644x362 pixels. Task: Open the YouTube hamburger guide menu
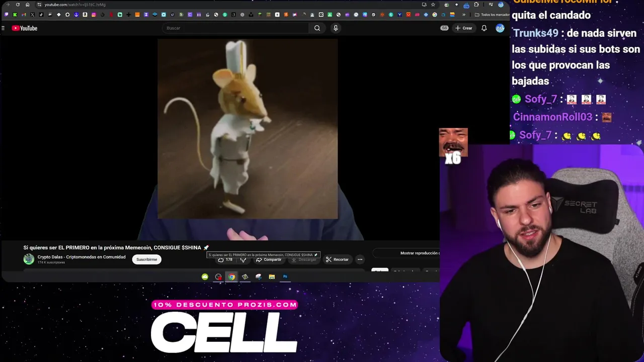click(x=3, y=28)
